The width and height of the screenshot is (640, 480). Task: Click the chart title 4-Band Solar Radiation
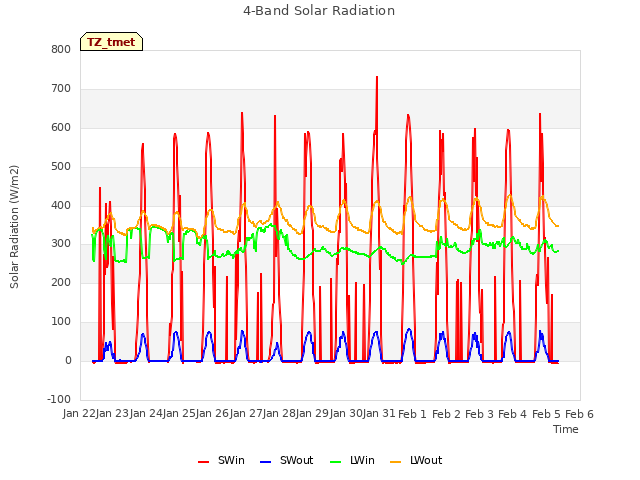coord(319,11)
